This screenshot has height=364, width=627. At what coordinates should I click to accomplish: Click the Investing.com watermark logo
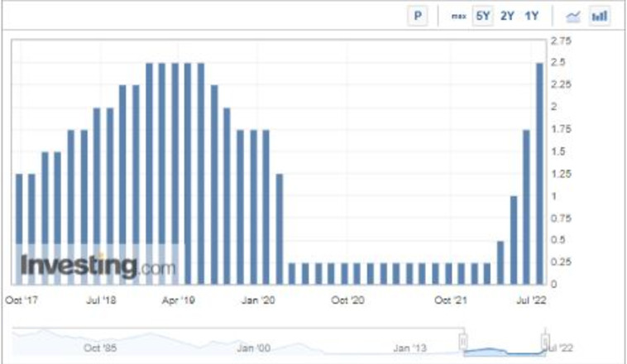(98, 266)
